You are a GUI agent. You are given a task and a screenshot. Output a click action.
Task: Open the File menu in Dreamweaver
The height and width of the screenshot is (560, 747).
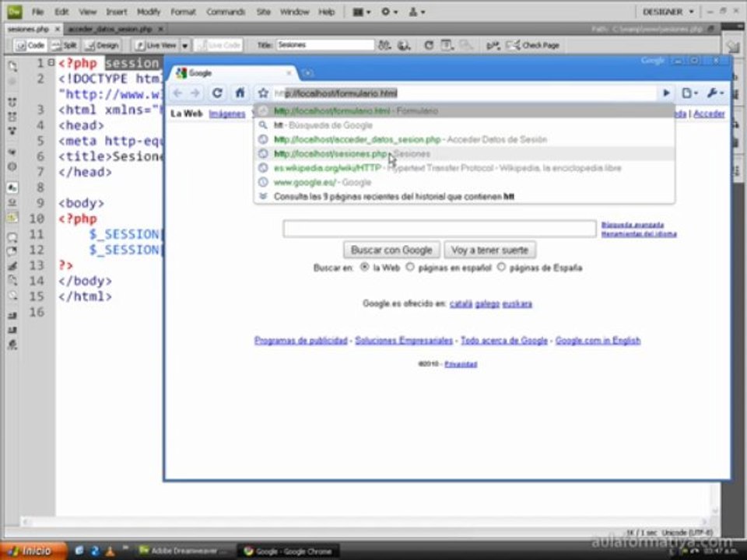(x=37, y=12)
